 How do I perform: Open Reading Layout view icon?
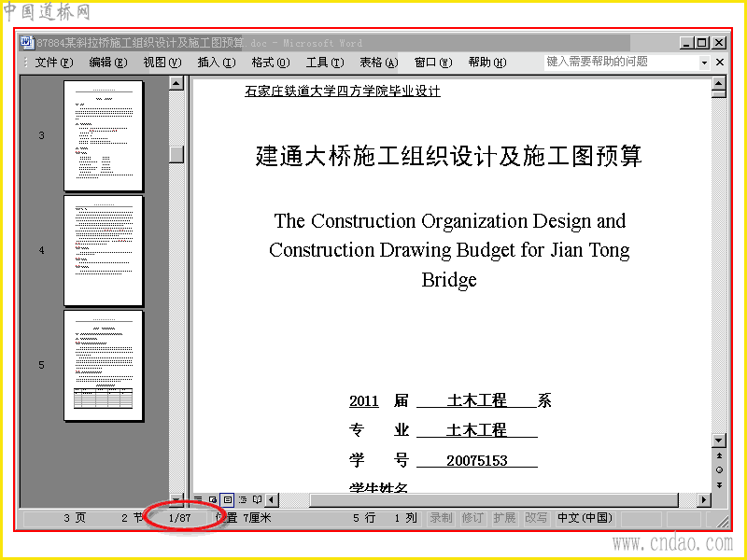coord(258,499)
